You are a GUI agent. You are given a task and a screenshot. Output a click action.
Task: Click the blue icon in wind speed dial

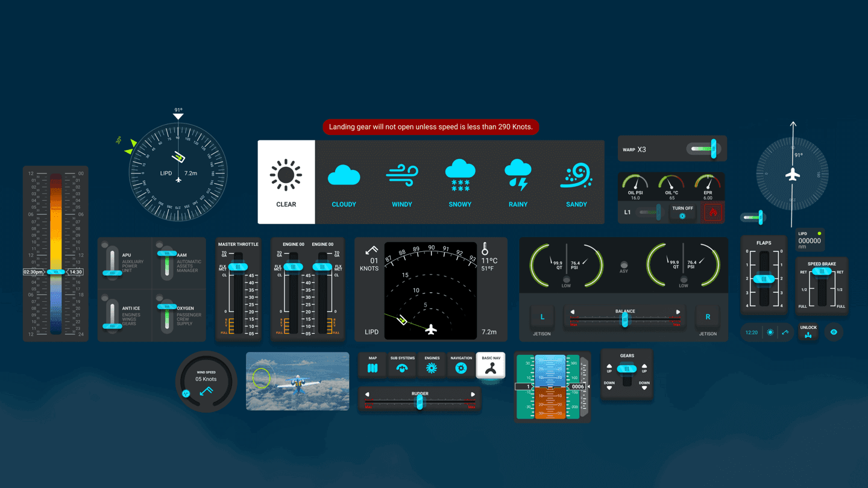tap(186, 393)
